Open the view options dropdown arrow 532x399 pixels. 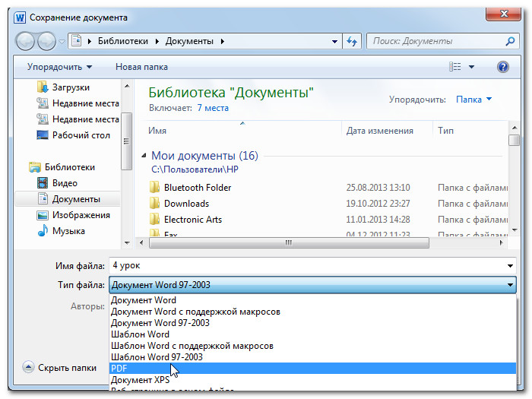(472, 67)
